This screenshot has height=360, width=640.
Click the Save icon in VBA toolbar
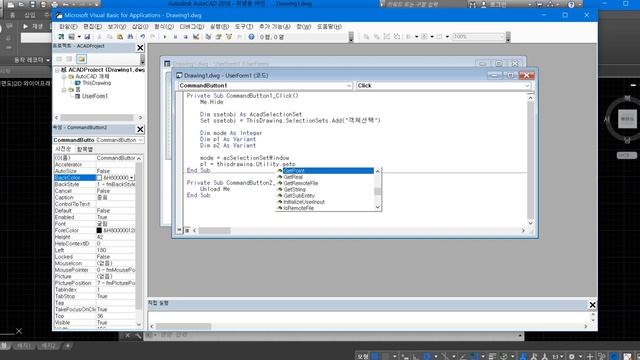[x=87, y=37]
